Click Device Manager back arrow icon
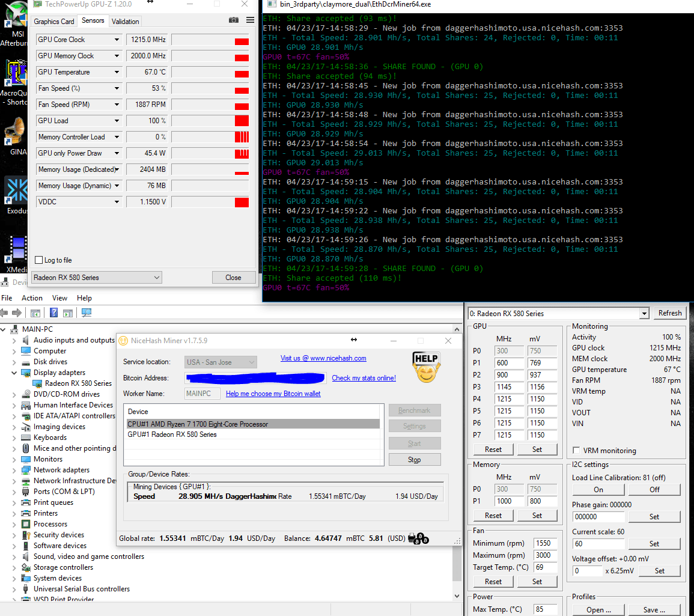 click(4, 313)
